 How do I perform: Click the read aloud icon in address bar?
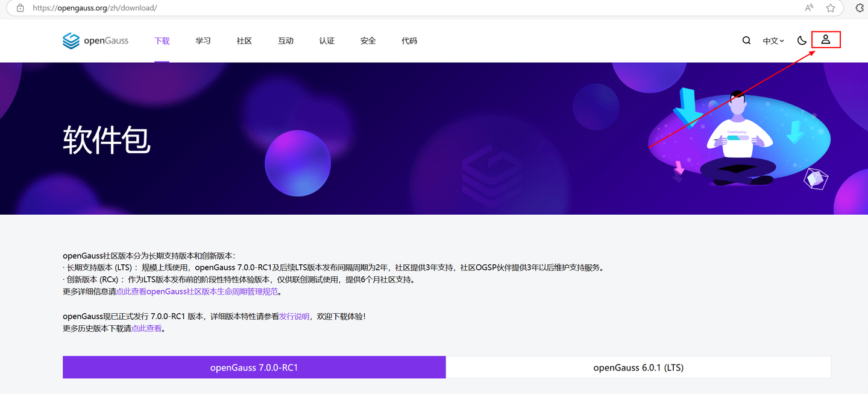(808, 8)
